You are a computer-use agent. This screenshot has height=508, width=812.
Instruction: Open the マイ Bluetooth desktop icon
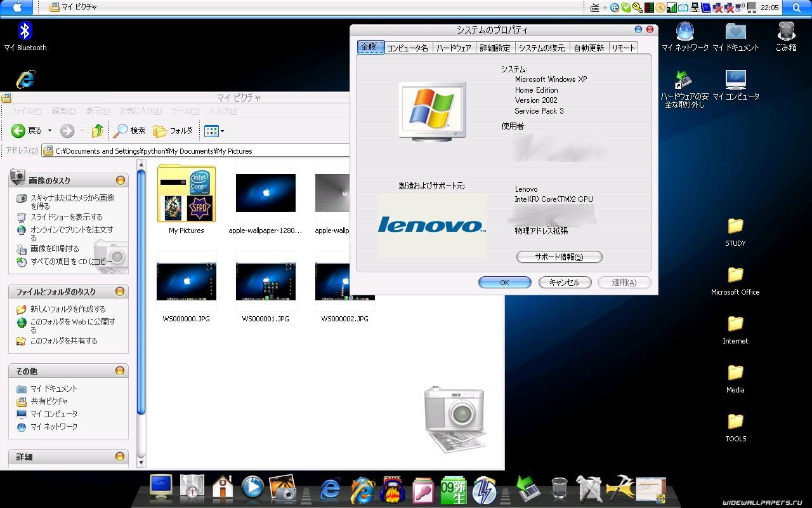tap(25, 36)
